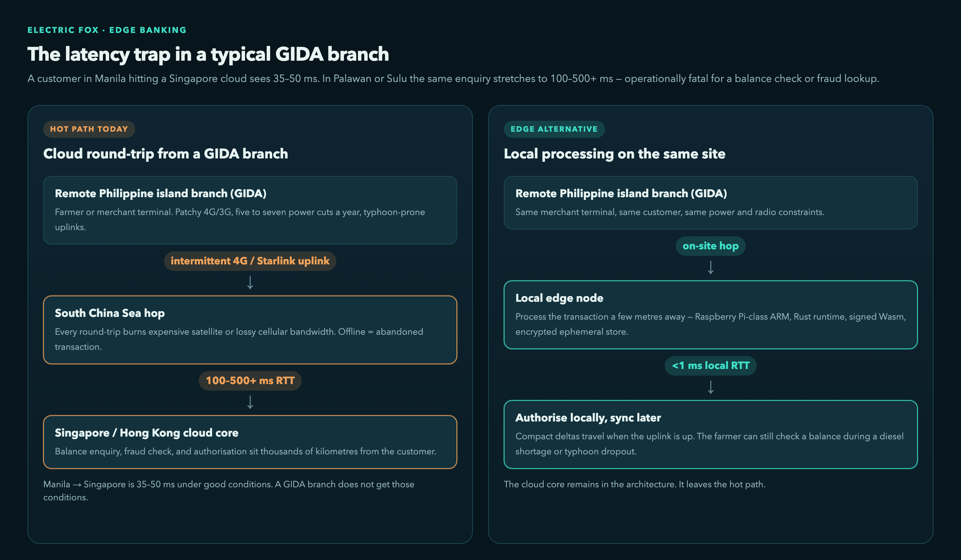Click the arrow below the Starlink uplink pill
This screenshot has height=560, width=961.
(250, 283)
